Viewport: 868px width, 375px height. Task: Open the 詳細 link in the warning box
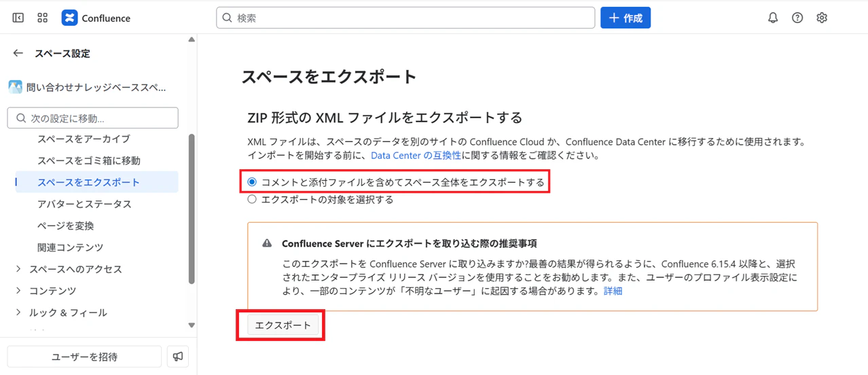613,291
